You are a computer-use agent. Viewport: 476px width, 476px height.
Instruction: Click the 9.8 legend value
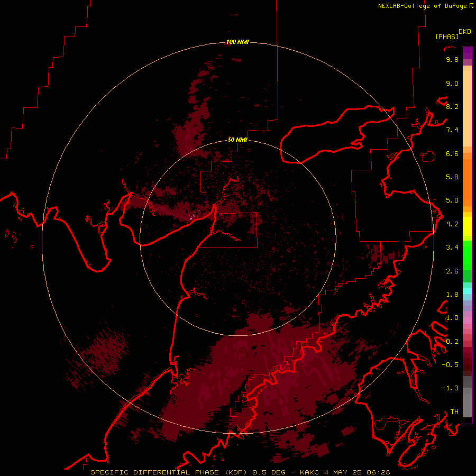pyautogui.click(x=452, y=59)
